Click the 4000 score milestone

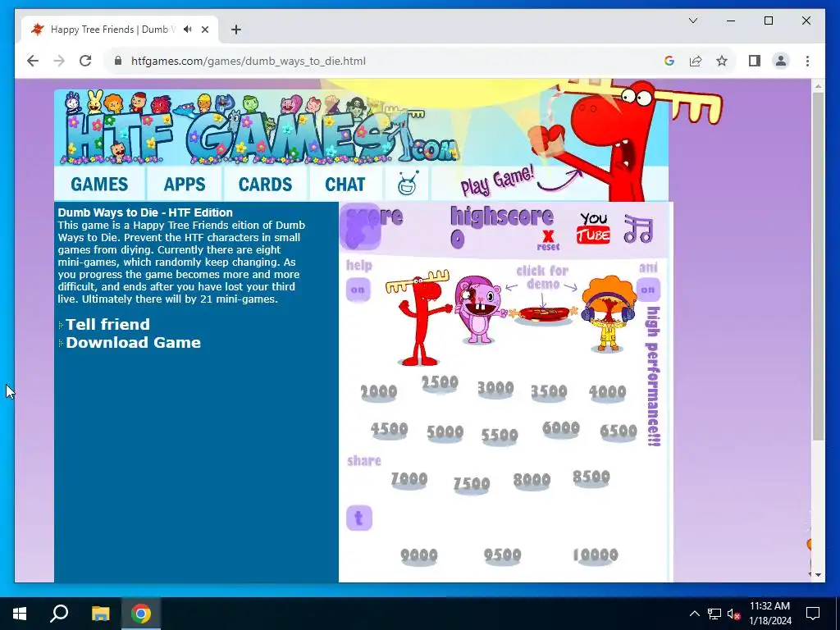click(608, 393)
